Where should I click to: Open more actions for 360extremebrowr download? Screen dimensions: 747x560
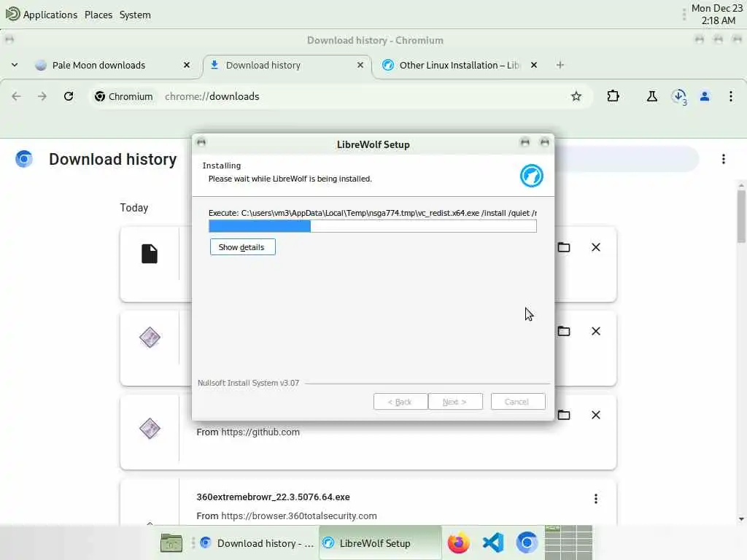[595, 499]
